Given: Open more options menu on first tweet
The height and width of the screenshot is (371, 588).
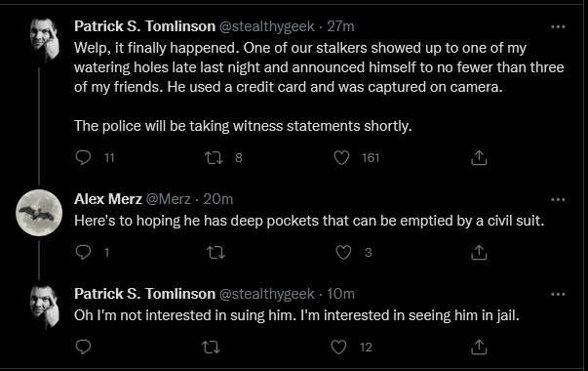Looking at the screenshot, I should pyautogui.click(x=558, y=26).
